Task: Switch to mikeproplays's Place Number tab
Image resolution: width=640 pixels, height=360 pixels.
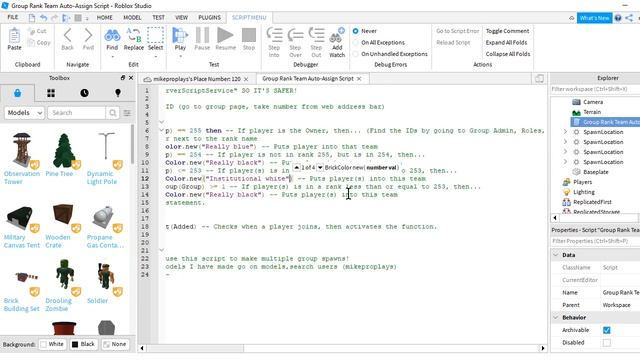Action: point(196,79)
